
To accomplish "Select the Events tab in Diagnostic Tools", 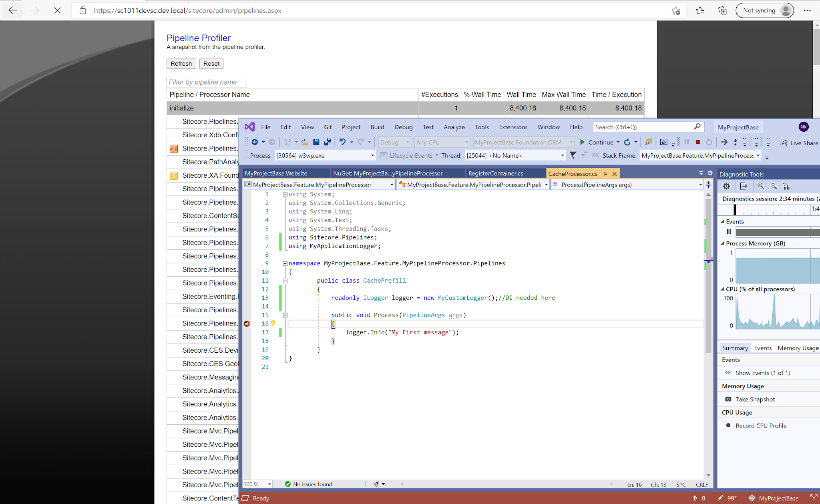I will pyautogui.click(x=763, y=348).
